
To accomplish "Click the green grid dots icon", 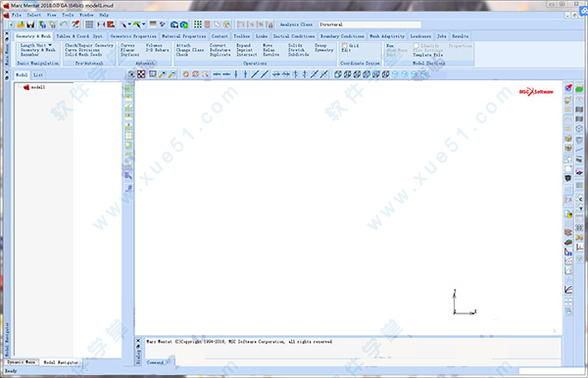I will click(197, 24).
